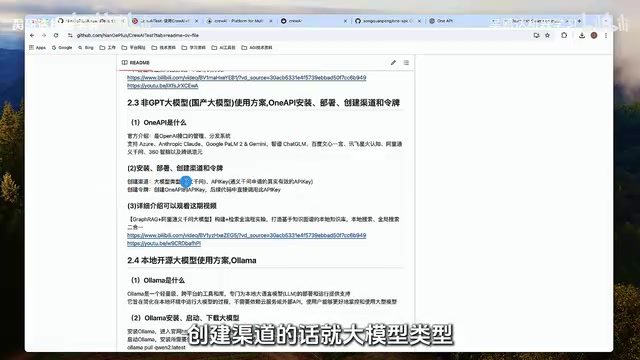This screenshot has height=360, width=640.
Task: Close the crewAI tab
Action: point(345,21)
